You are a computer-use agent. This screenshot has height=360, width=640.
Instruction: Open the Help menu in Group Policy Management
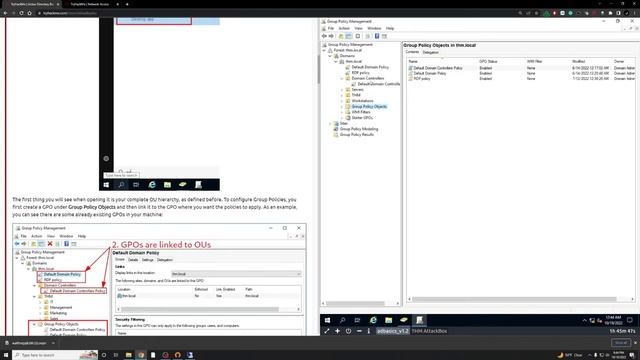[x=390, y=28]
